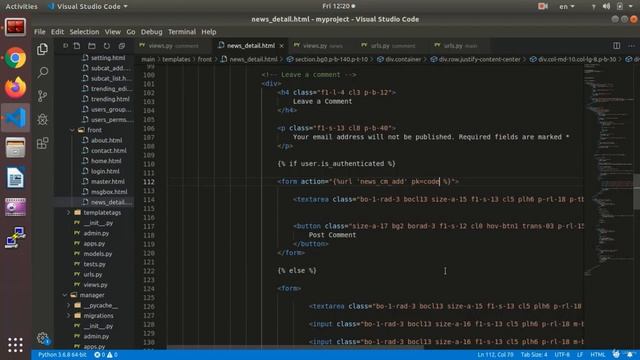Click the HTML language mode indicator

pyautogui.click(x=598, y=355)
